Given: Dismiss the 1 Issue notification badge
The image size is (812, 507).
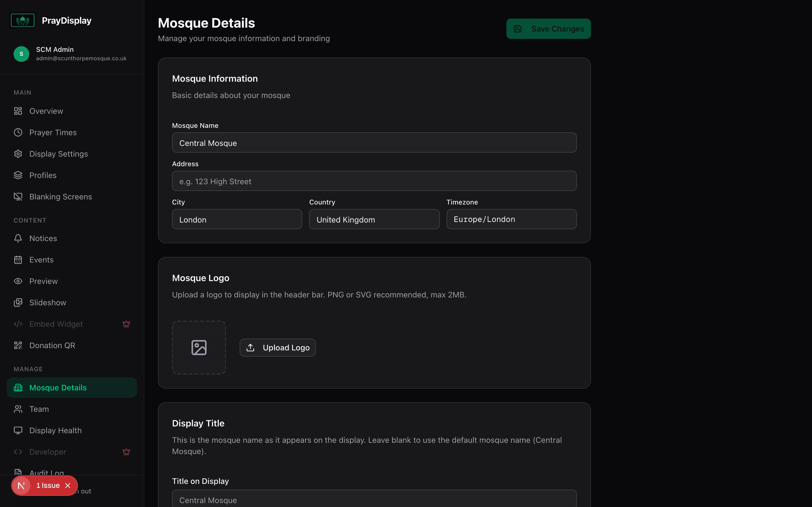Looking at the screenshot, I should (x=67, y=485).
